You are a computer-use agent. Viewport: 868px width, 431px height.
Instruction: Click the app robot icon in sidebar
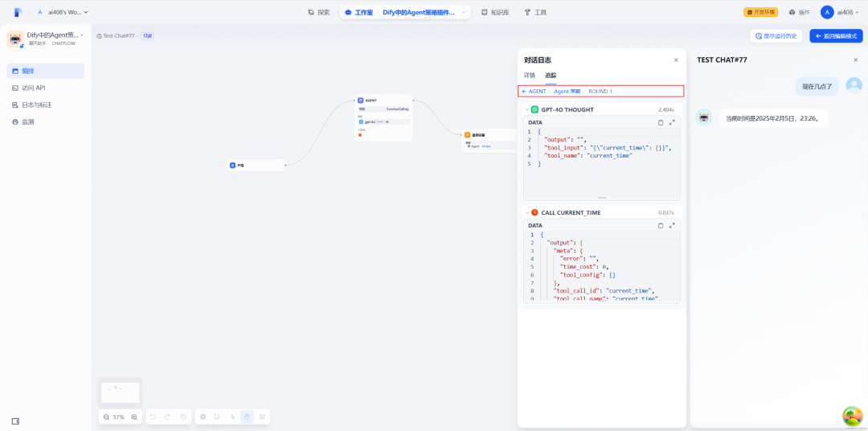tap(15, 39)
